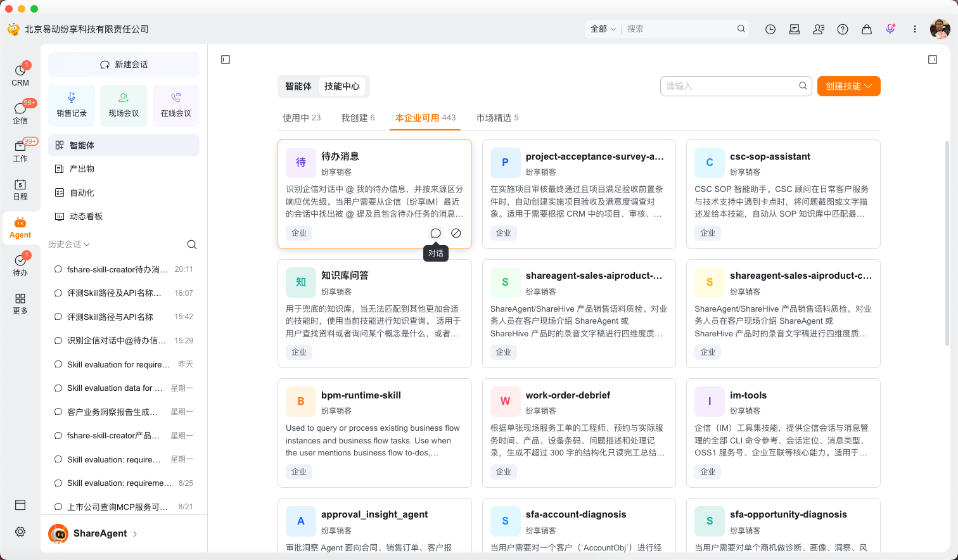Image resolution: width=958 pixels, height=560 pixels.
Task: Open the bpm-runtime-skill card
Action: coord(374,433)
